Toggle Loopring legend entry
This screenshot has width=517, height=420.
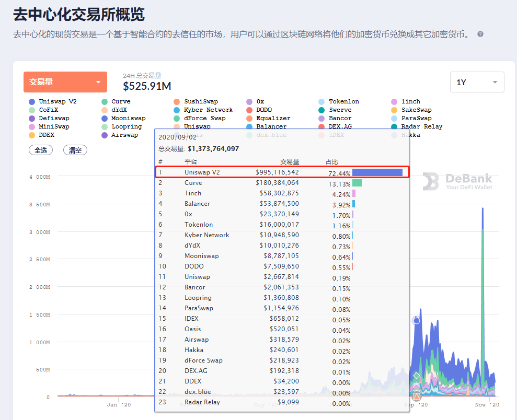[x=122, y=126]
